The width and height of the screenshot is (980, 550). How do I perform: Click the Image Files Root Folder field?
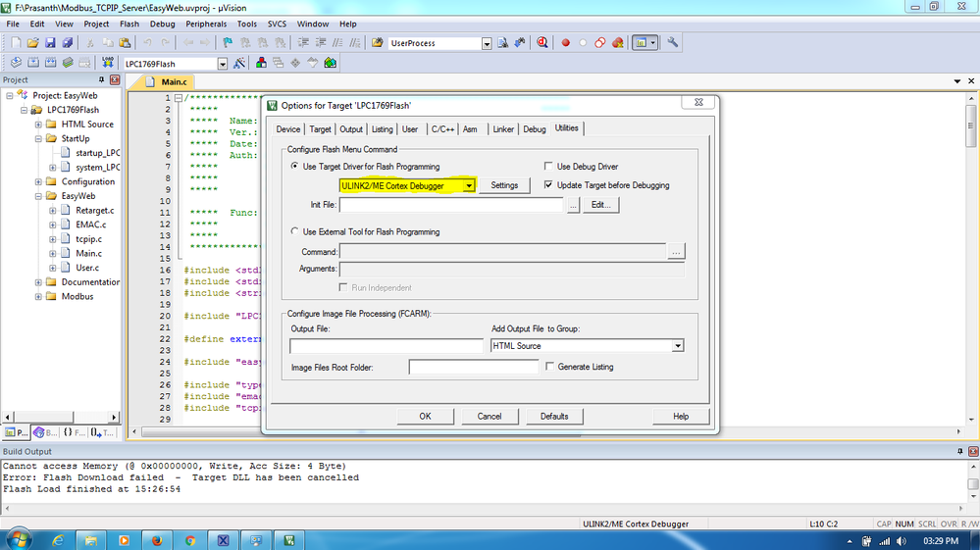coord(473,367)
